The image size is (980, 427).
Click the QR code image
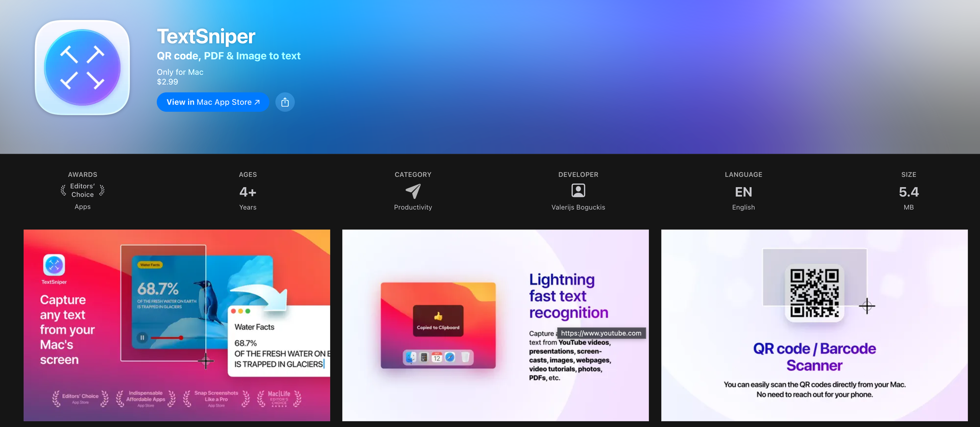point(814,293)
